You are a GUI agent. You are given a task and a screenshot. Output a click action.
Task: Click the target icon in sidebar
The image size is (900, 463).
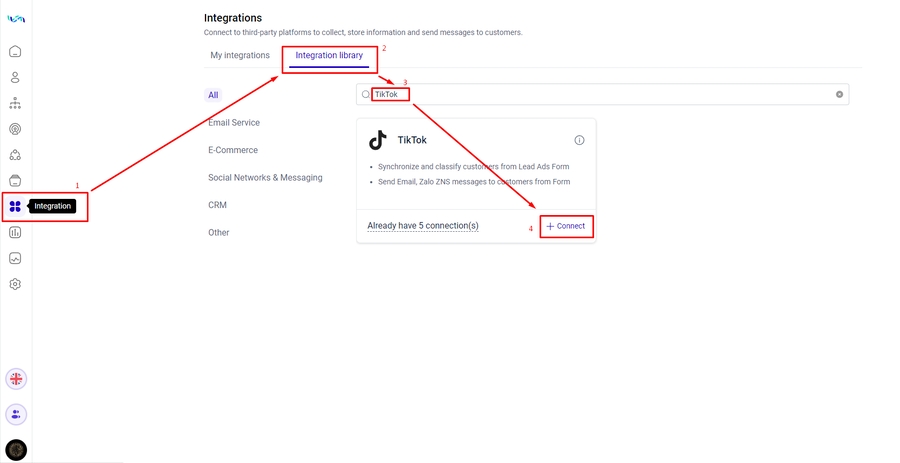pyautogui.click(x=15, y=129)
